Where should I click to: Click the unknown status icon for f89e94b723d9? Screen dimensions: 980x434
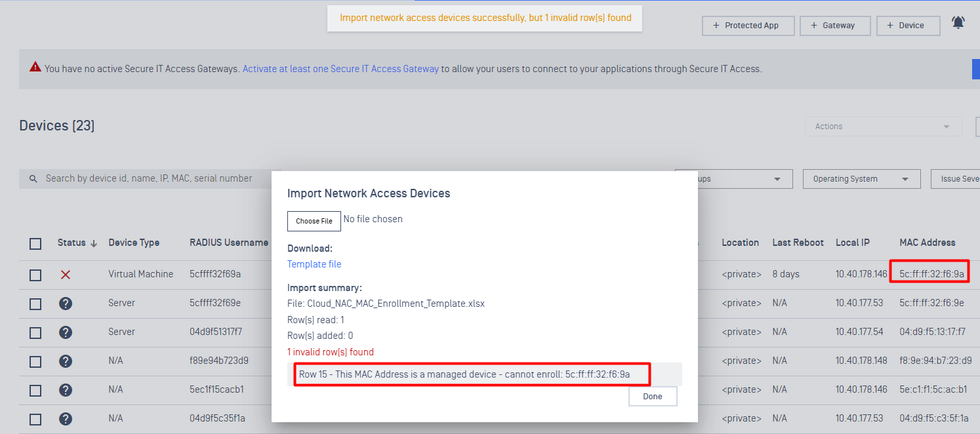66,361
